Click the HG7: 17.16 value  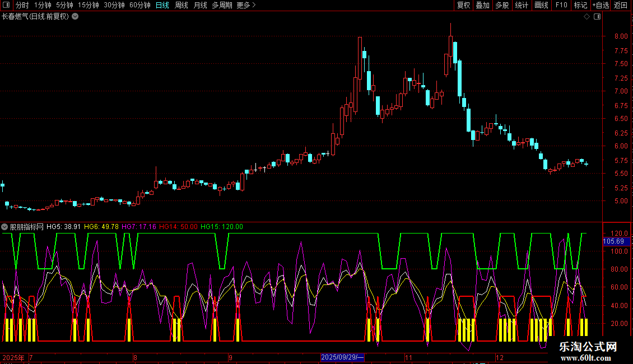(139, 227)
